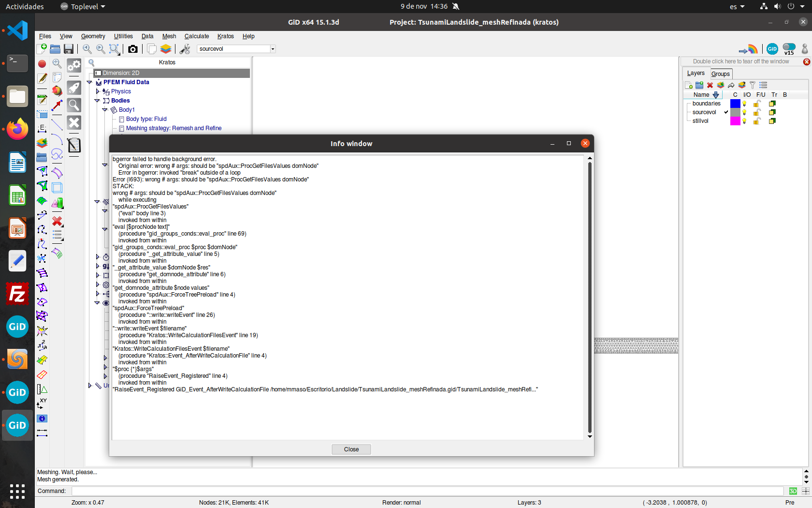This screenshot has height=508, width=812.
Task: Switch to the Groups tab
Action: click(x=721, y=74)
